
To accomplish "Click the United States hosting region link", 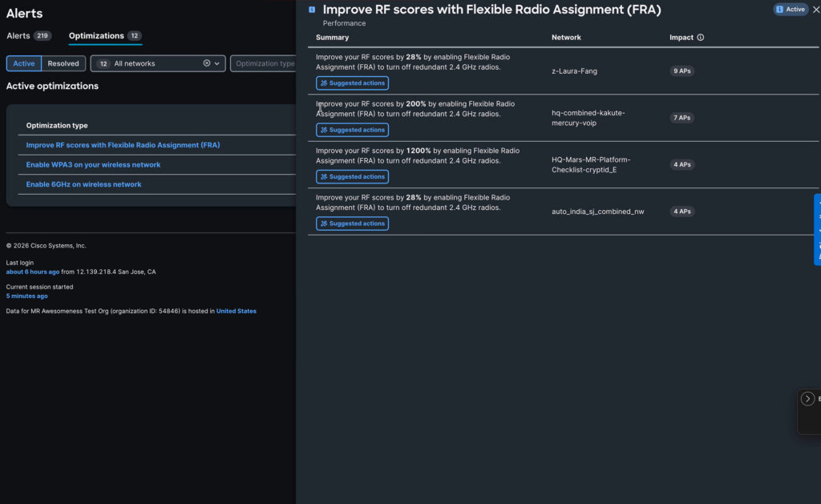I will click(x=236, y=311).
